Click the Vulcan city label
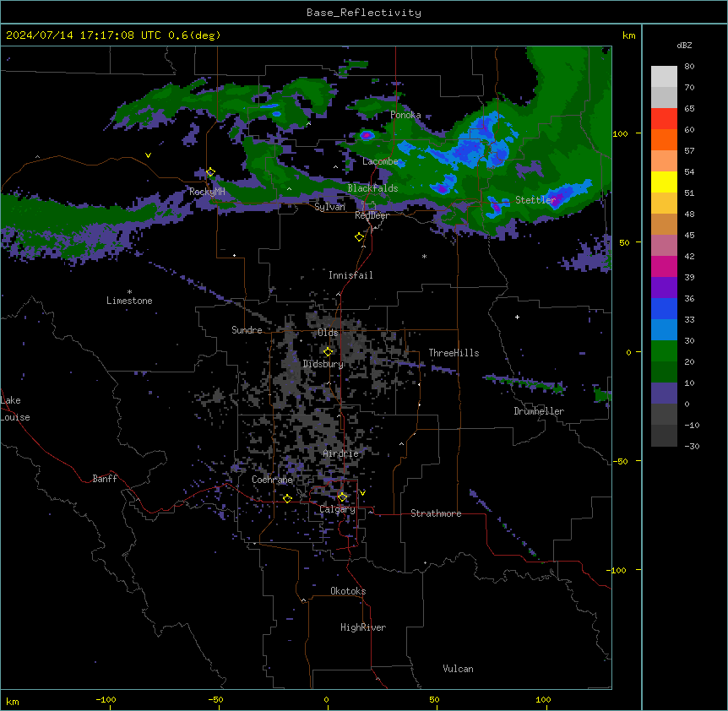The image size is (728, 711). tap(458, 669)
